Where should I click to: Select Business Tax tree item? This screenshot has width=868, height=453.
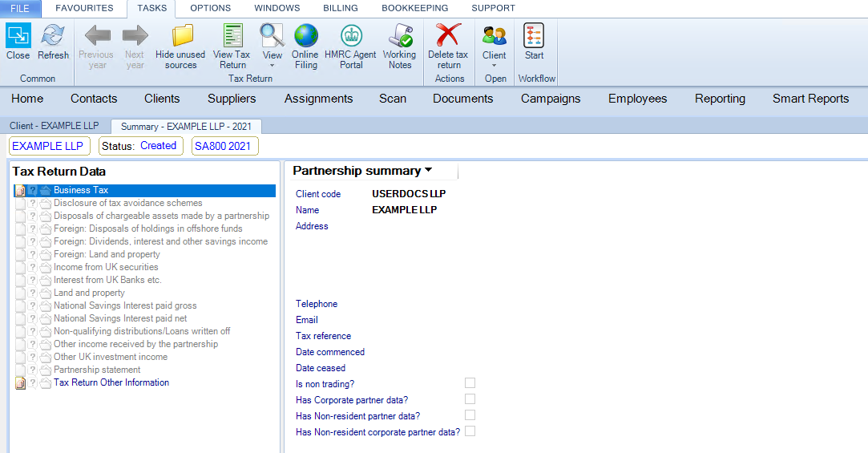pyautogui.click(x=81, y=190)
